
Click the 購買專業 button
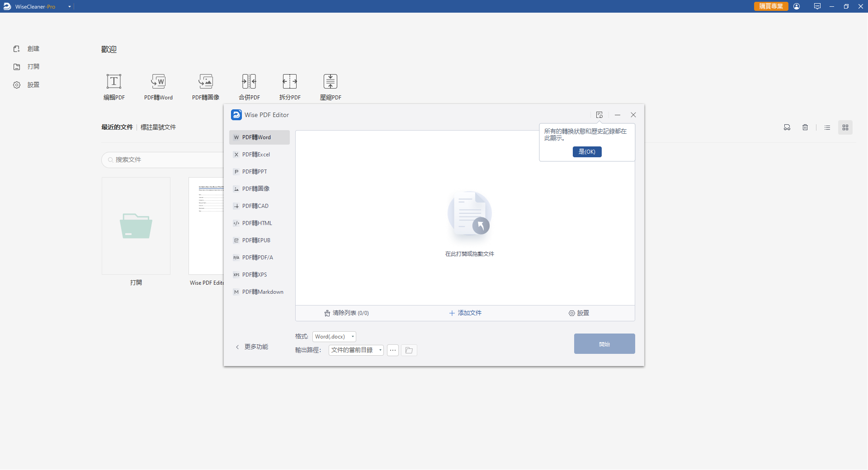[771, 6]
